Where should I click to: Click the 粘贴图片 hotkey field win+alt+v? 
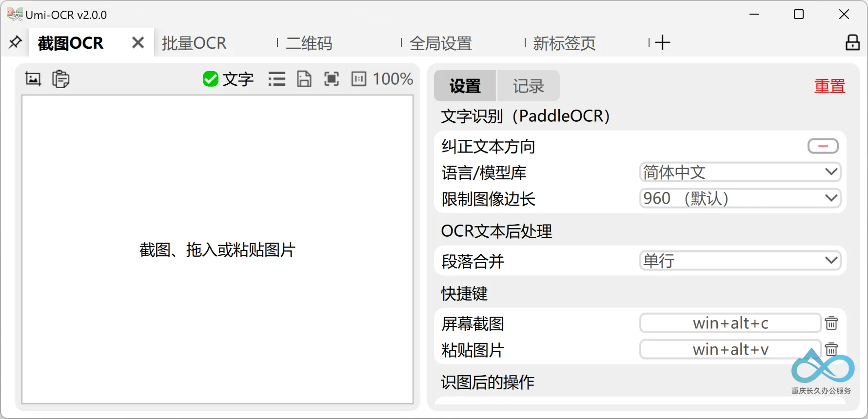(730, 349)
